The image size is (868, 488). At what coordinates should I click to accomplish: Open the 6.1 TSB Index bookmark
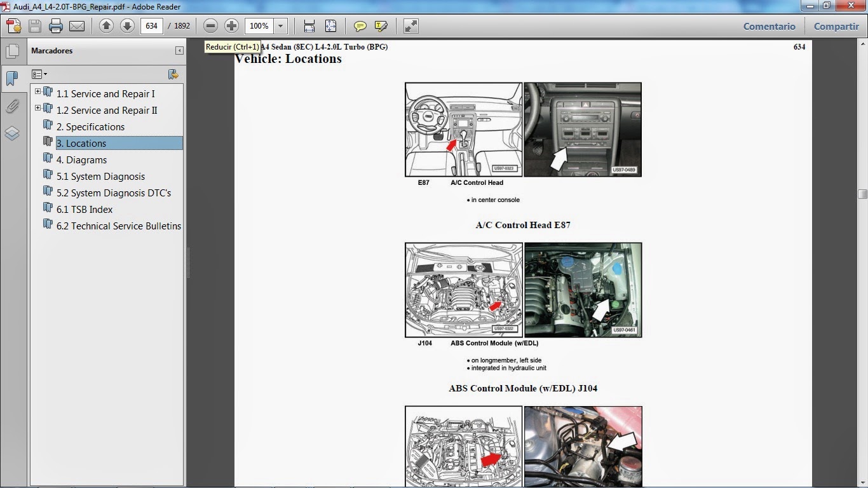pos(85,209)
